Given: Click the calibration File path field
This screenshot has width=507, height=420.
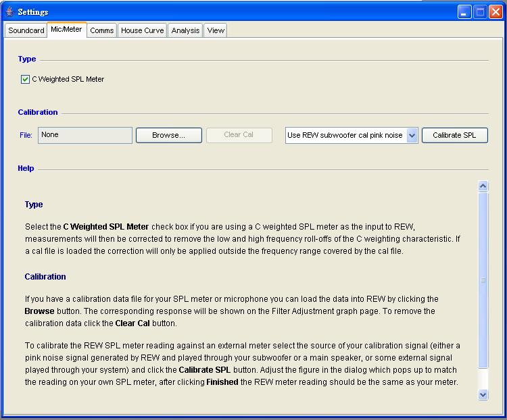Looking at the screenshot, I should [x=85, y=135].
